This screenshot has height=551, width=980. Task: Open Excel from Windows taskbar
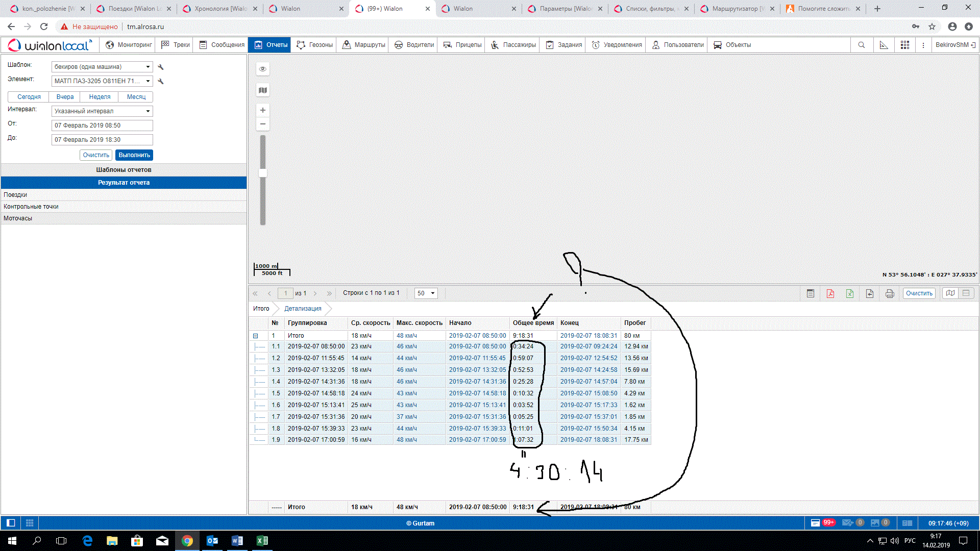click(x=262, y=541)
